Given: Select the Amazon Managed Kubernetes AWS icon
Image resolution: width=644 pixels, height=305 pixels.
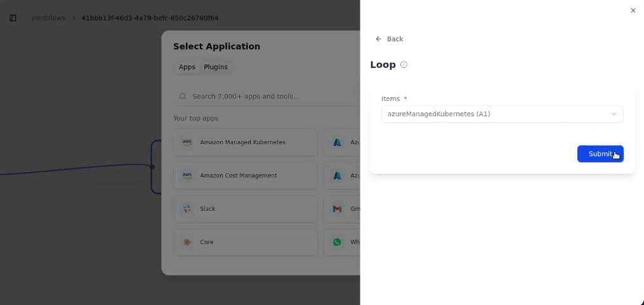Looking at the screenshot, I should tap(187, 142).
